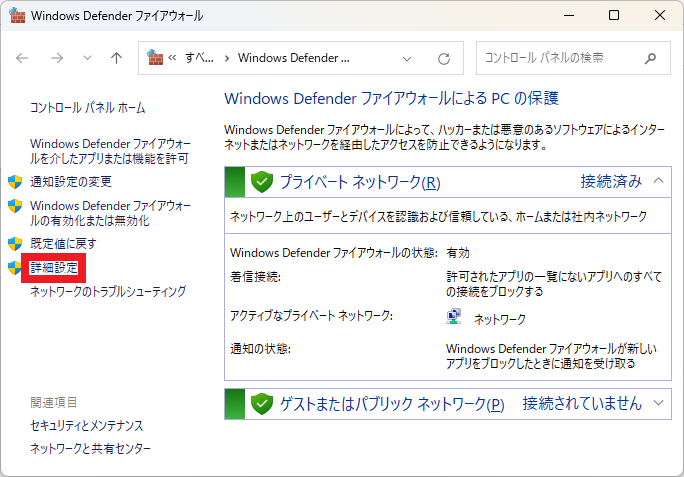684x477 pixels.
Task: Open ネットワークと共有センター link
Action: pyautogui.click(x=90, y=448)
